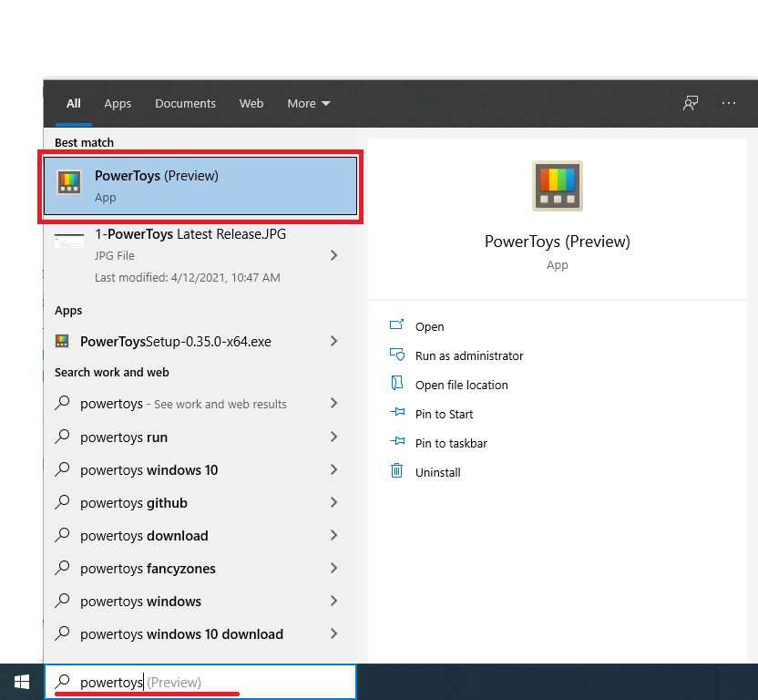This screenshot has width=758, height=700.
Task: Click Open in the details pane
Action: click(x=429, y=327)
